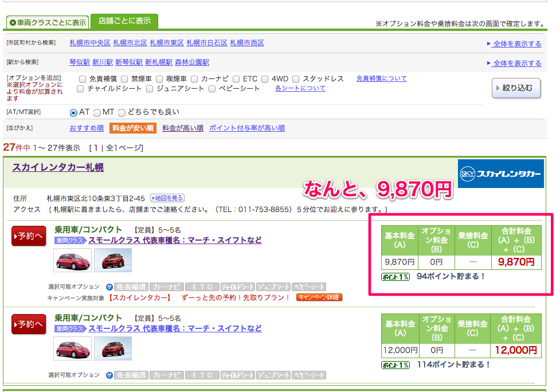Click チャイルドシート badge in first listing
The height and width of the screenshot is (392, 560).
pyautogui.click(x=238, y=287)
